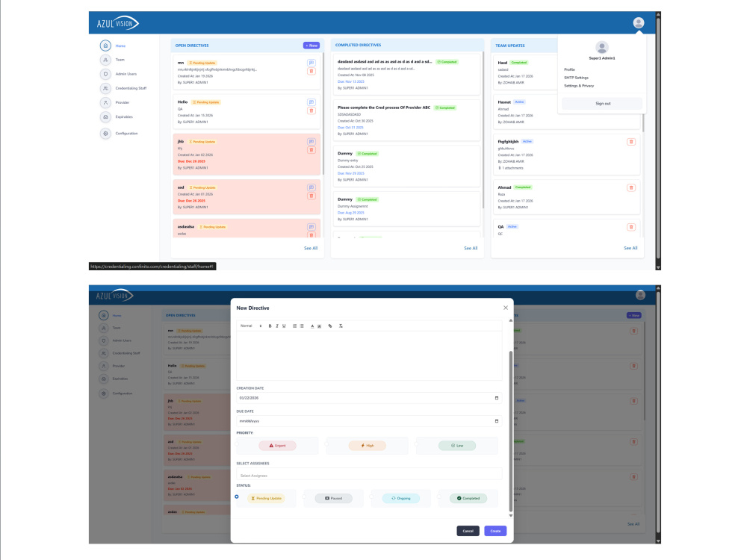This screenshot has height=560, width=747.
Task: Pick text color in editor toolbar
Action: (312, 326)
